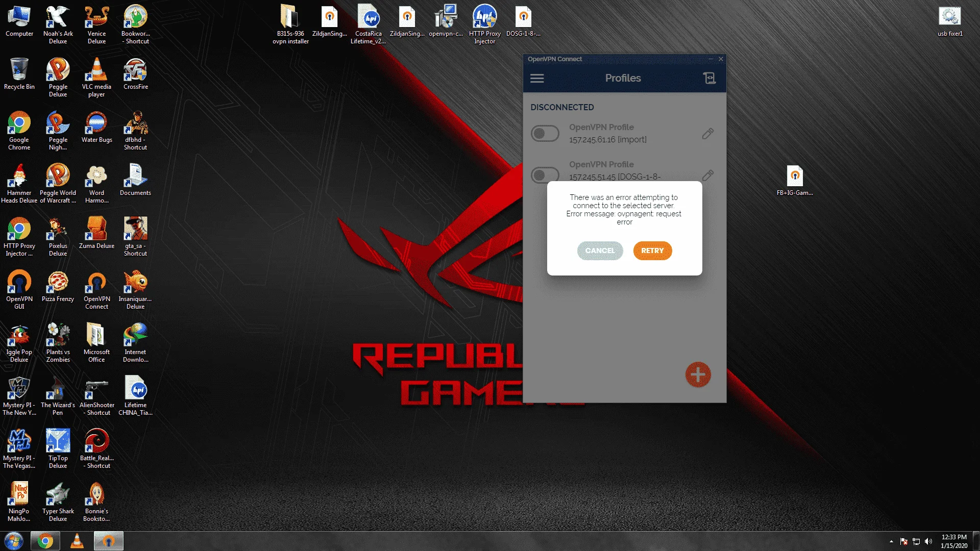Select the CrossFire desktop shortcut
Viewport: 980px width, 551px height.
(135, 74)
